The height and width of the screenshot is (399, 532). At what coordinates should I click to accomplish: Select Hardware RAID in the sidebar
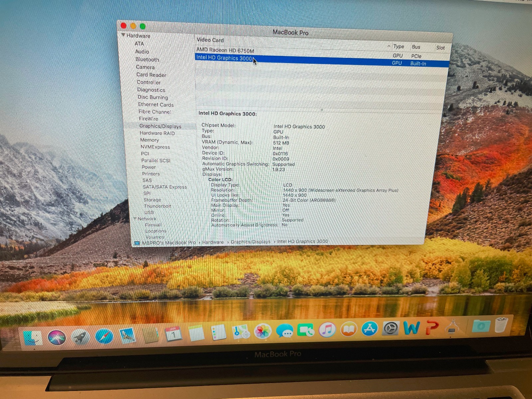[157, 133]
